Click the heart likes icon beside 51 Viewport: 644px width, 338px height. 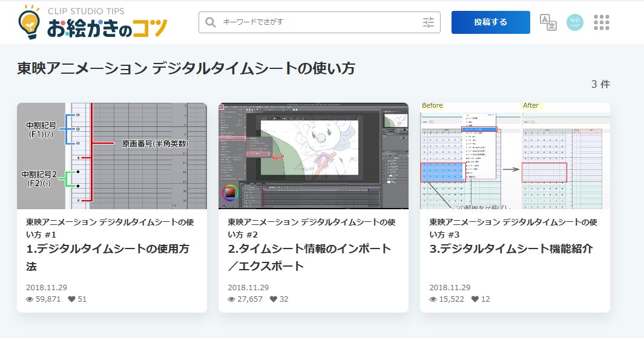pos(71,299)
